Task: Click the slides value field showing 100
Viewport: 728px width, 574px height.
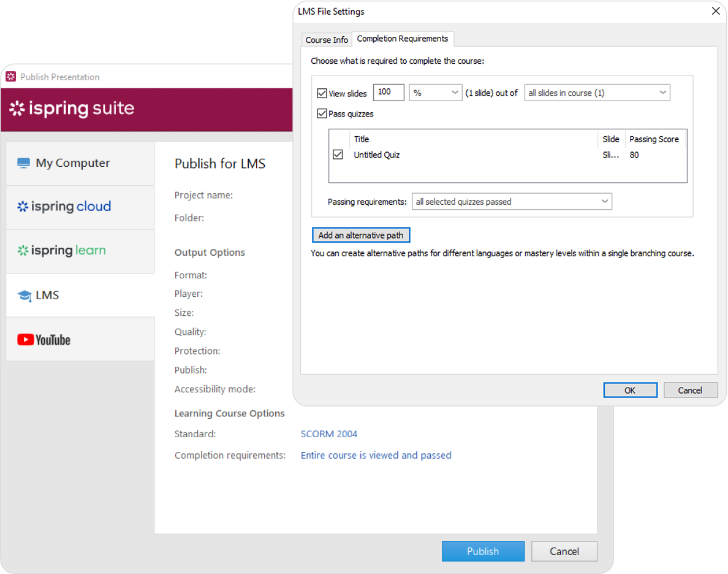Action: [389, 92]
